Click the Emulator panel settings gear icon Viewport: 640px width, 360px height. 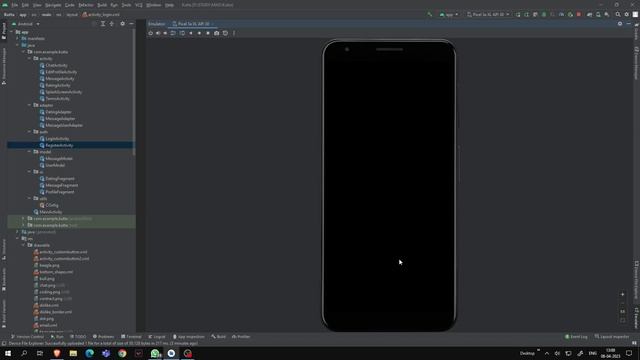(x=620, y=24)
